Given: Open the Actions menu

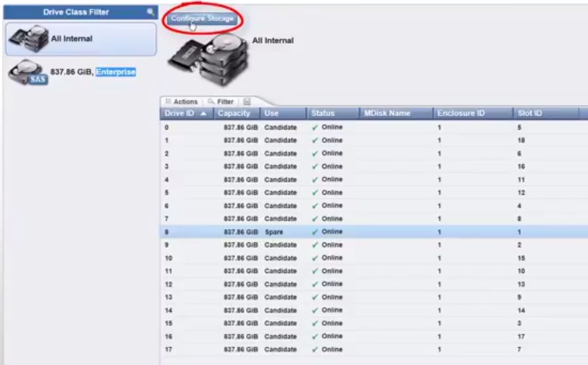Looking at the screenshot, I should point(181,102).
